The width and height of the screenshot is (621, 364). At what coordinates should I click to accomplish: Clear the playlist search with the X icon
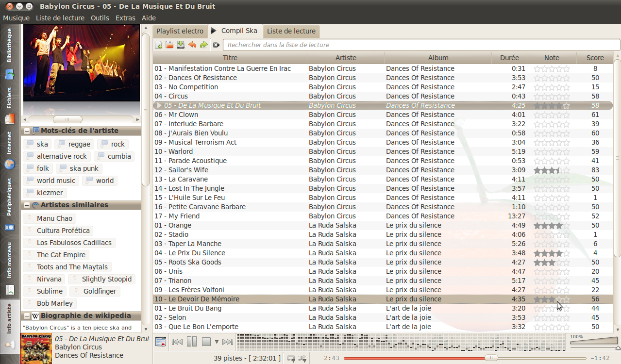(217, 45)
